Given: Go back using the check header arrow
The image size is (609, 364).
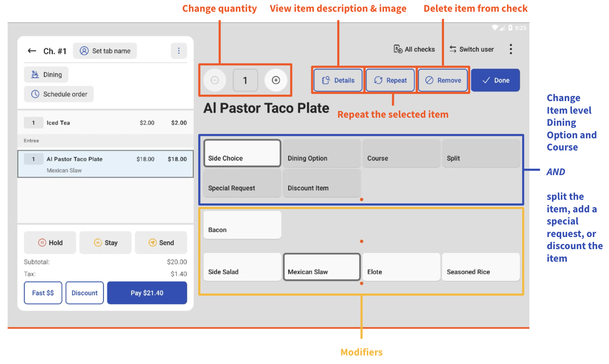Looking at the screenshot, I should [32, 51].
